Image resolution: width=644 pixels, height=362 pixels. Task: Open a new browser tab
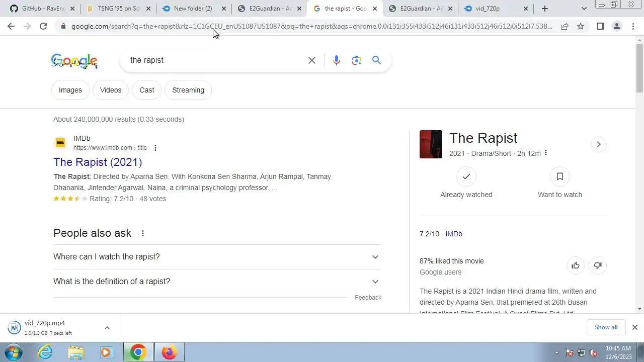pyautogui.click(x=545, y=9)
